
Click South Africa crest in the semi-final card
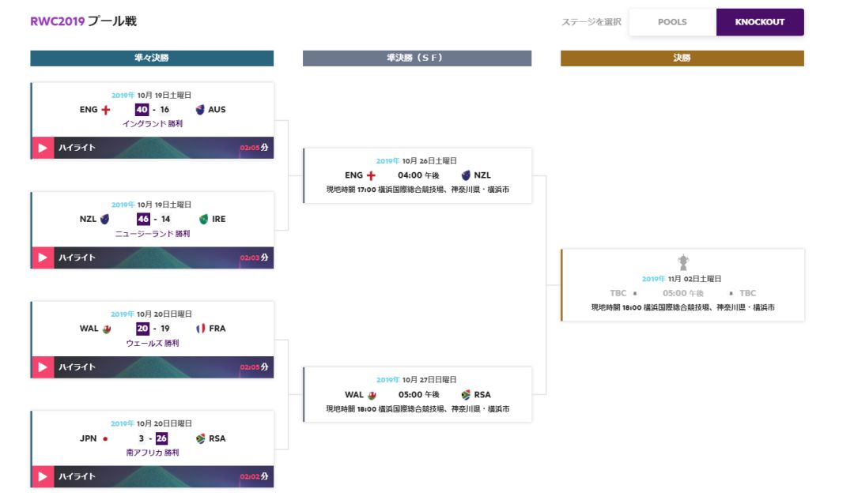[x=466, y=395]
